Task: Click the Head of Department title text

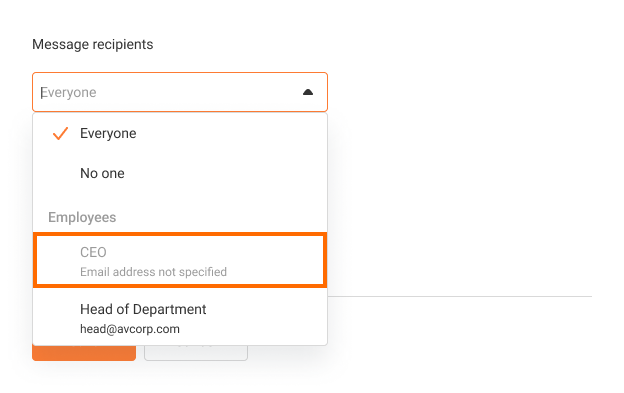Action: click(143, 309)
